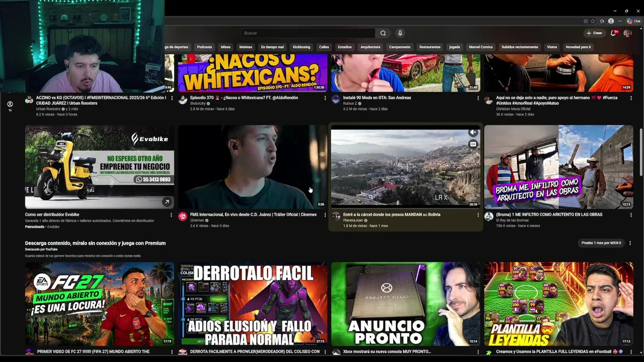Image resolution: width=644 pixels, height=362 pixels.
Task: Open the notifications bell
Action: (x=613, y=33)
